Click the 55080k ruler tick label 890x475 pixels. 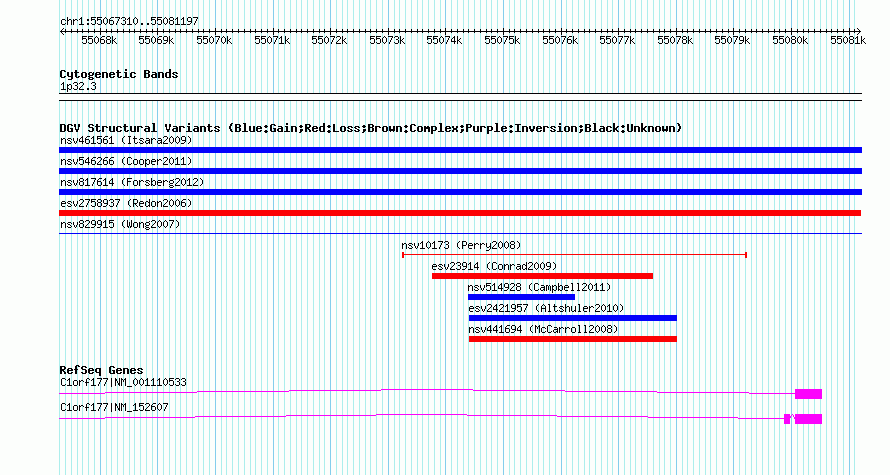click(x=790, y=40)
